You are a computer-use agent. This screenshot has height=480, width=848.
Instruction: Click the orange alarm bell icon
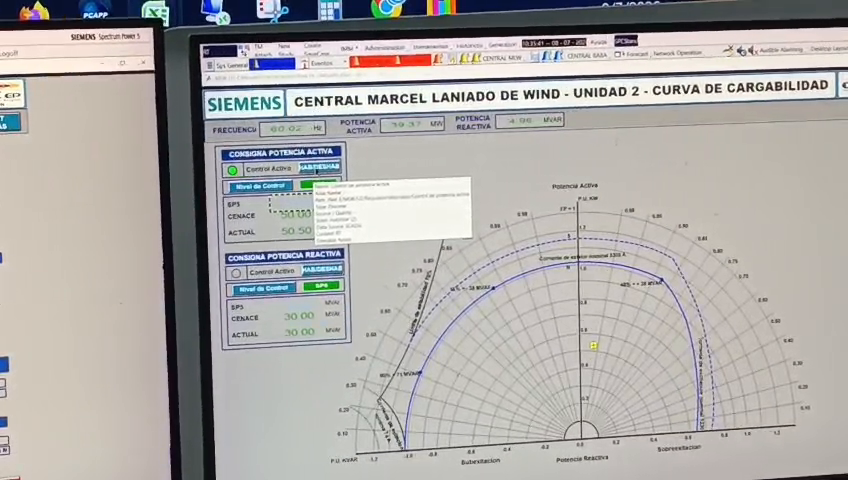pos(437,58)
